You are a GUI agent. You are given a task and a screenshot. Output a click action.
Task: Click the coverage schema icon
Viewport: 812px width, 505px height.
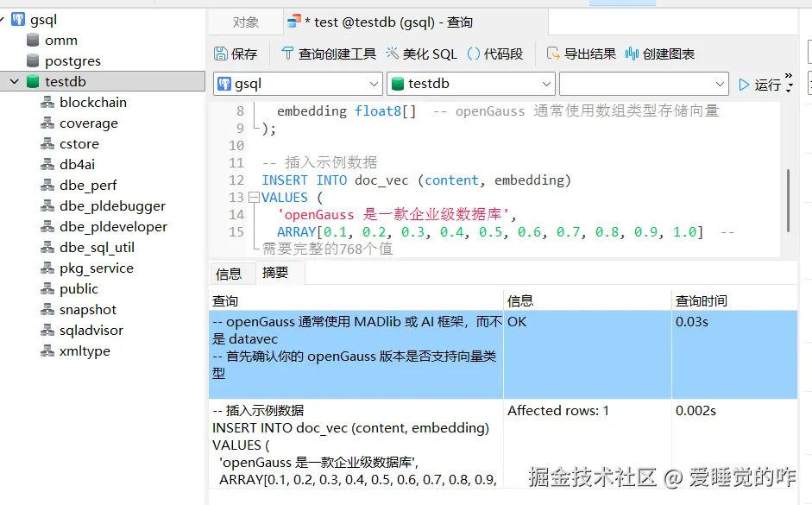47,123
